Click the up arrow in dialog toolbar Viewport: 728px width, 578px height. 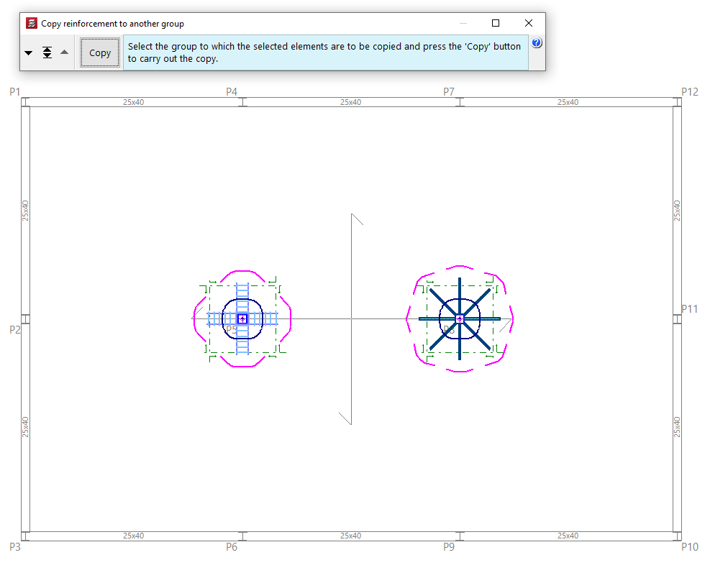pyautogui.click(x=65, y=52)
